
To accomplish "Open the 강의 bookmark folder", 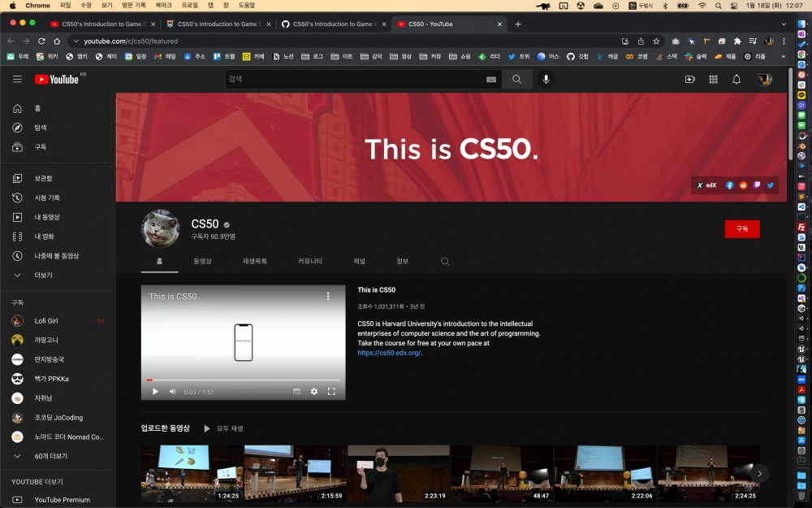I will [x=371, y=57].
